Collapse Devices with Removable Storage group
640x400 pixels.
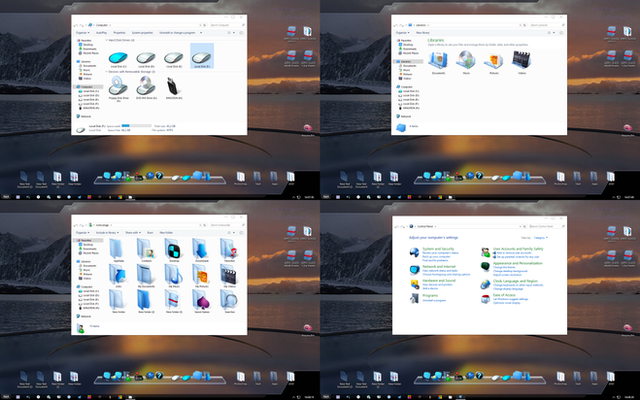[107, 72]
